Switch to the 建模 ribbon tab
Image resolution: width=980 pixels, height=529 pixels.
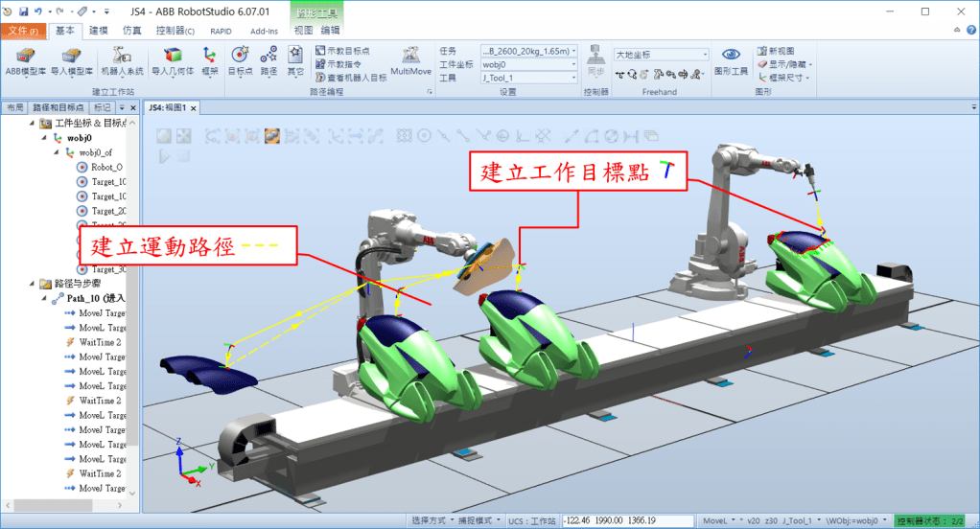pos(99,31)
